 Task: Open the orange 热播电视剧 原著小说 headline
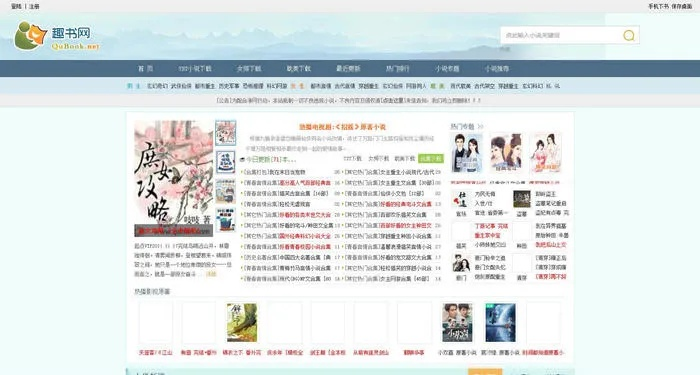pyautogui.click(x=342, y=127)
